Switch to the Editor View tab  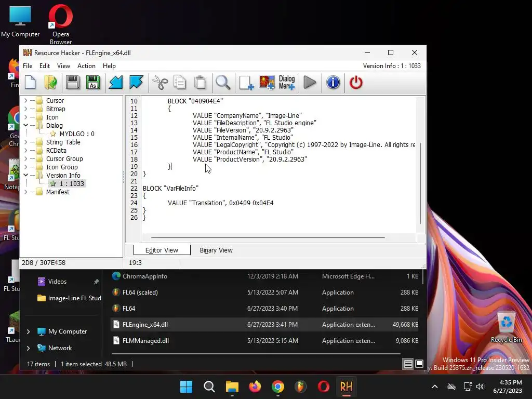(x=162, y=250)
